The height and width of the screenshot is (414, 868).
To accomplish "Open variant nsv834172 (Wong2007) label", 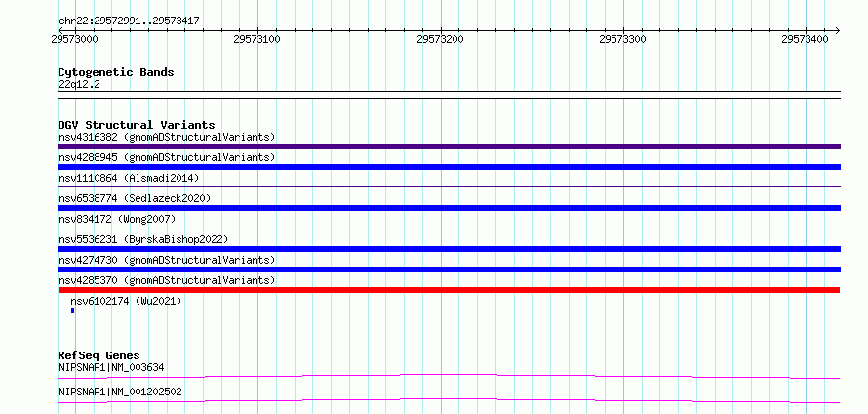I will click(x=117, y=219).
